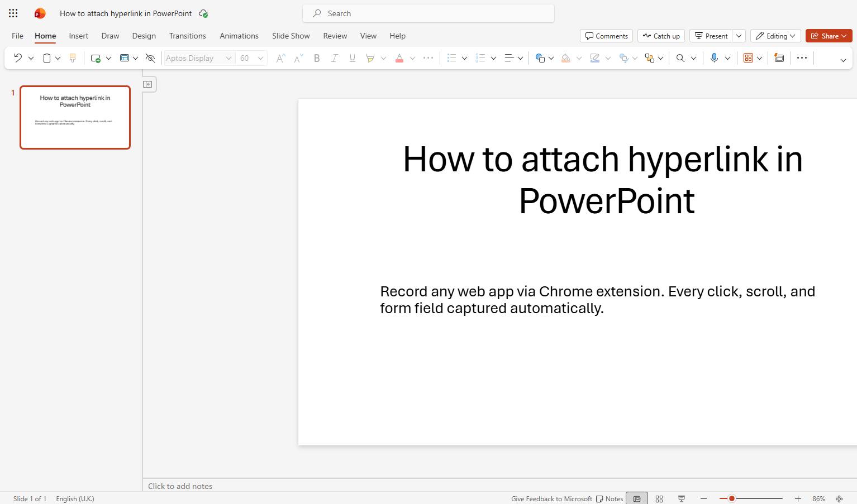Apply text highlight colour
The width and height of the screenshot is (857, 504).
point(370,58)
